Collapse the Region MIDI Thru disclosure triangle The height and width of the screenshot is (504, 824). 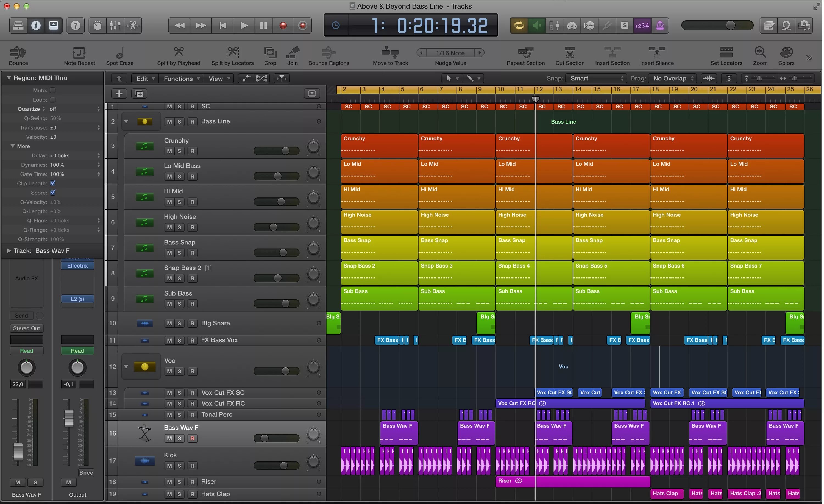tap(9, 78)
